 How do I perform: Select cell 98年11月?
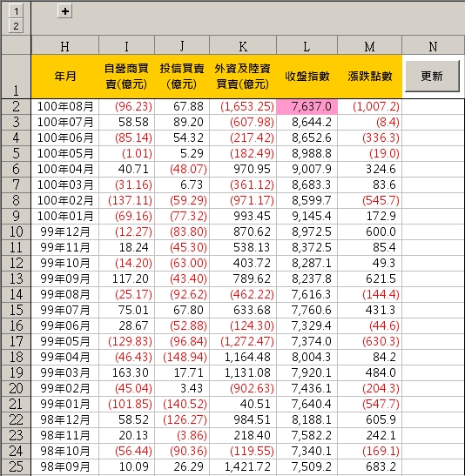64,436
